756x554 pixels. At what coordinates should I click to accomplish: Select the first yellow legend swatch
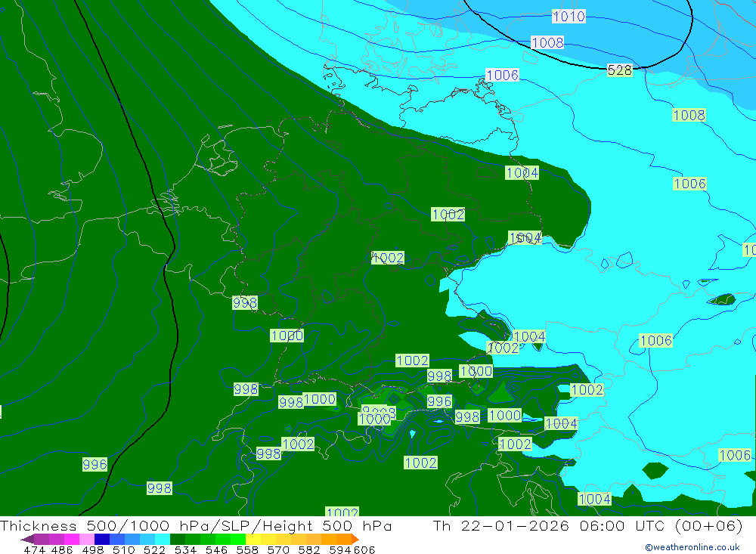tap(253, 539)
